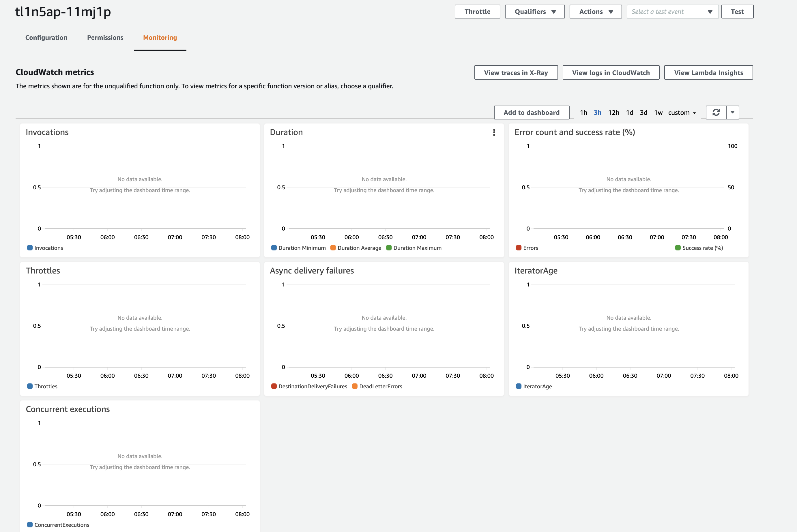Select the 1w time range
Viewport: 797px width, 532px height.
point(658,112)
